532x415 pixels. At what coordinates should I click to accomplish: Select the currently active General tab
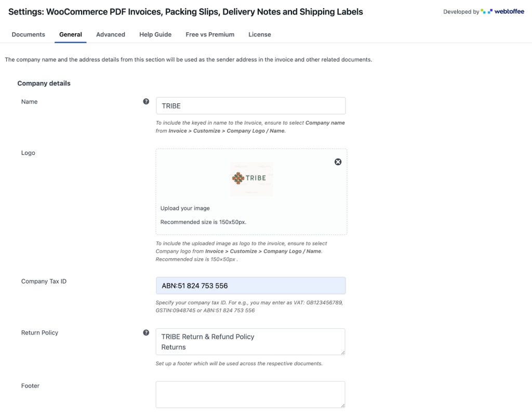(x=71, y=34)
